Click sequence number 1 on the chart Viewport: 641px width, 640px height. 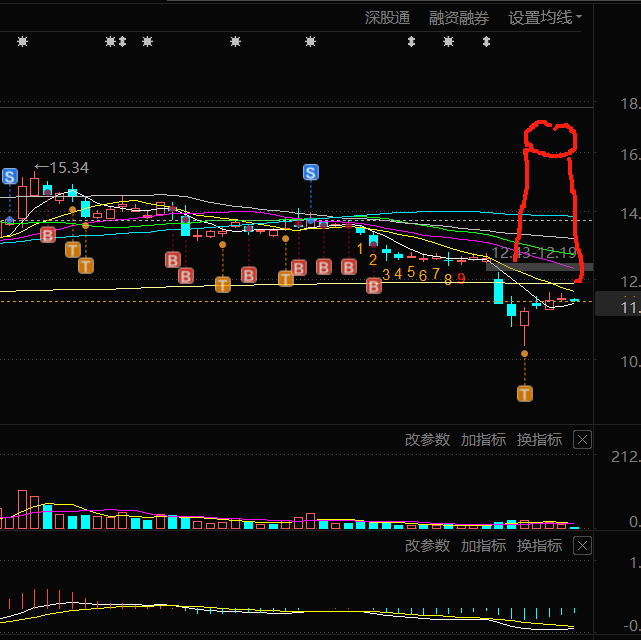(x=360, y=248)
